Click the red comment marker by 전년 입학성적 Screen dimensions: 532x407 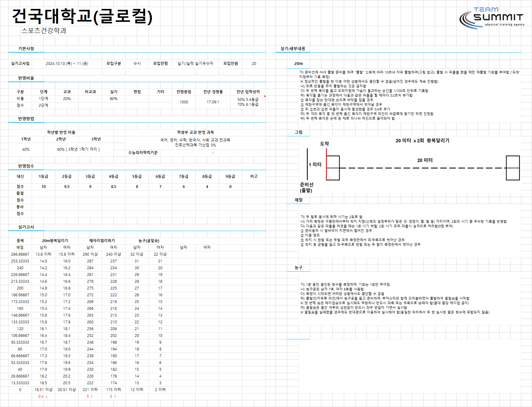[x=264, y=97]
